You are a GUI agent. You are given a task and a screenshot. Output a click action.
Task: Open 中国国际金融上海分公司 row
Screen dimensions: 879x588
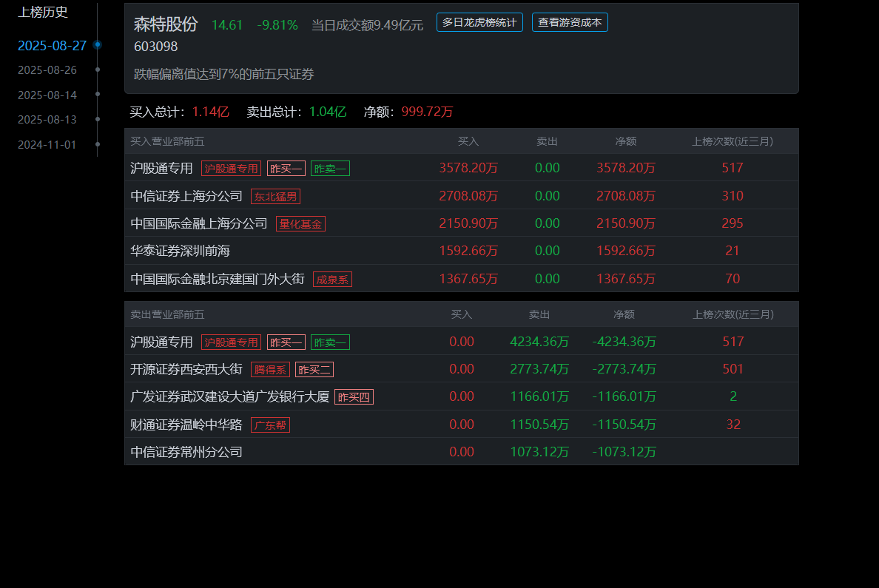(462, 223)
